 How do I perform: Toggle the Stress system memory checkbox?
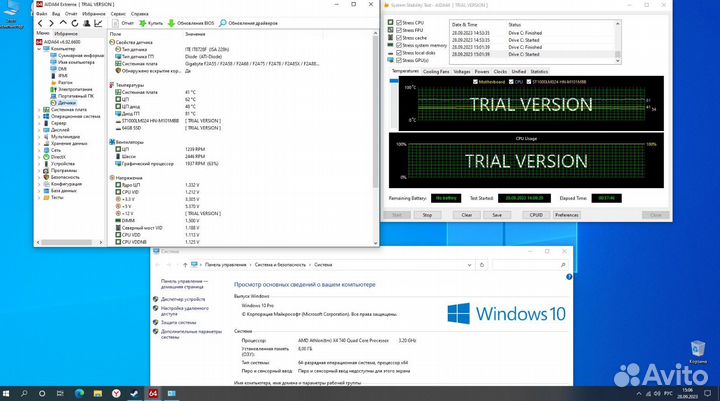pos(399,45)
